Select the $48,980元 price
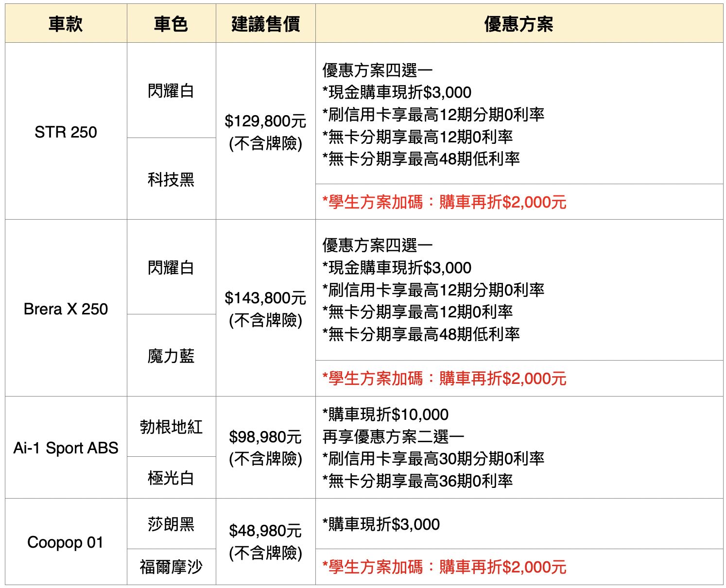726x588 pixels. click(x=265, y=531)
